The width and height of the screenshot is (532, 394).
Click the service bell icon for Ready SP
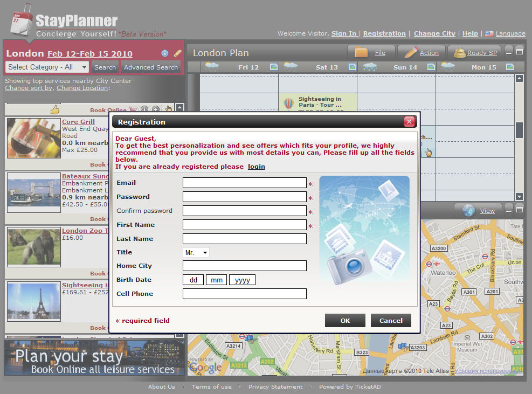coord(460,52)
